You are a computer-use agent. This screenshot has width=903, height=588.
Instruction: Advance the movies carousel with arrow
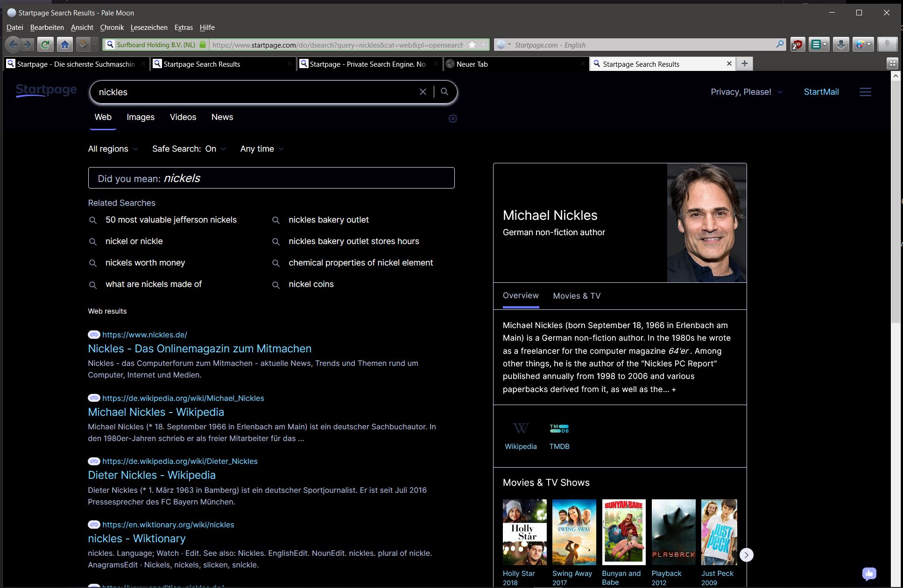point(747,555)
